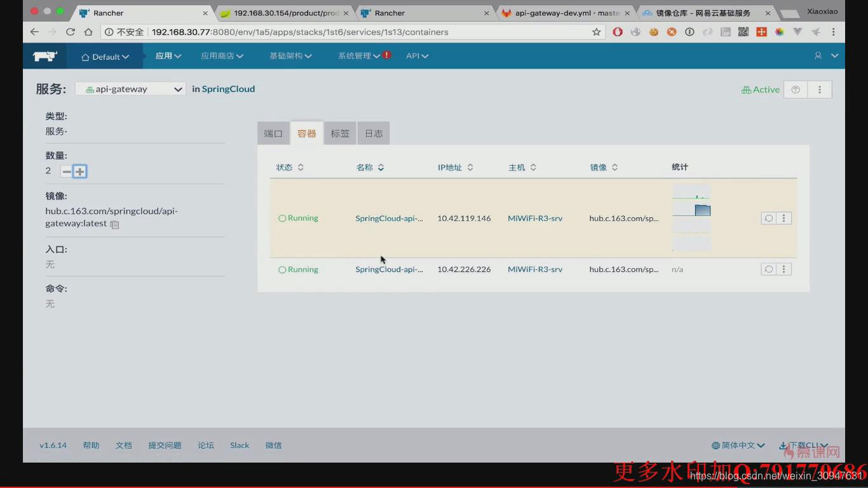Open the 提交问题 footer link

click(x=165, y=445)
